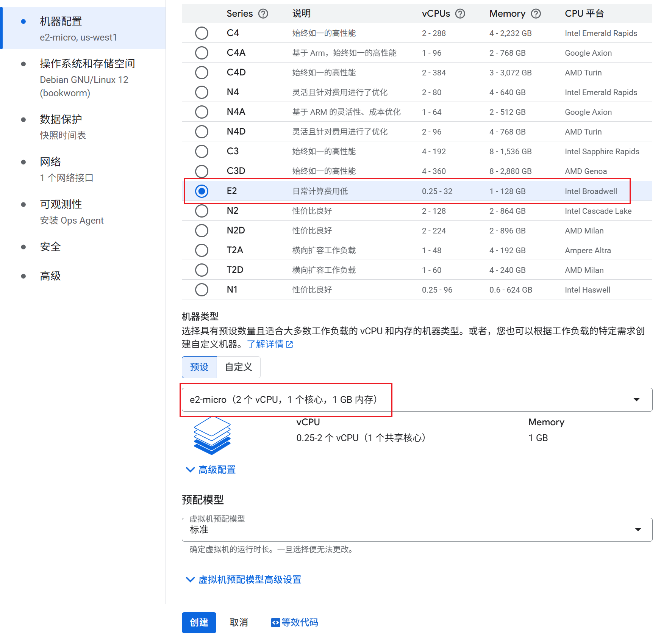Click the 取消 button

coord(239,622)
